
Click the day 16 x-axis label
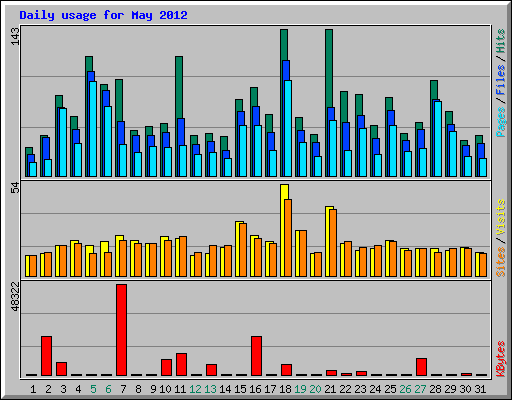[255, 389]
